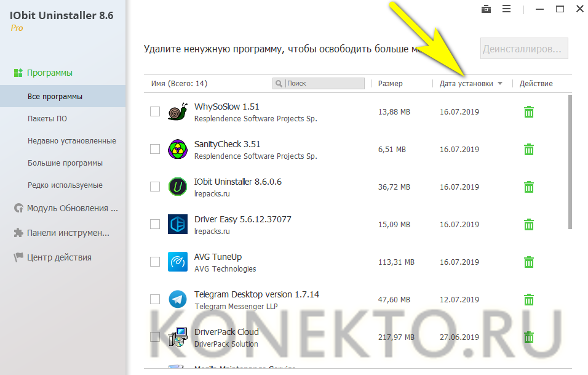Click the vertical scrollbar of program list
Image resolution: width=588 pixels, height=375 pixels.
click(x=570, y=160)
